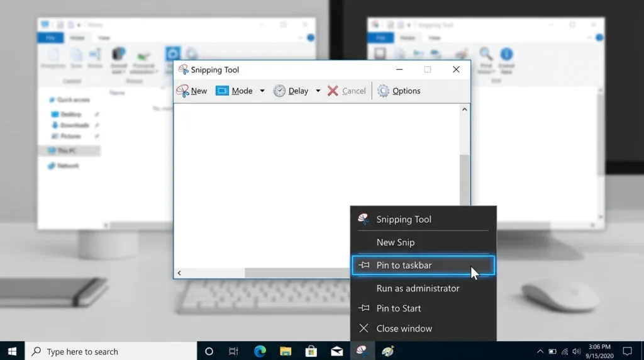Click the network tray icon
Image resolution: width=644 pixels, height=360 pixels.
565,351
